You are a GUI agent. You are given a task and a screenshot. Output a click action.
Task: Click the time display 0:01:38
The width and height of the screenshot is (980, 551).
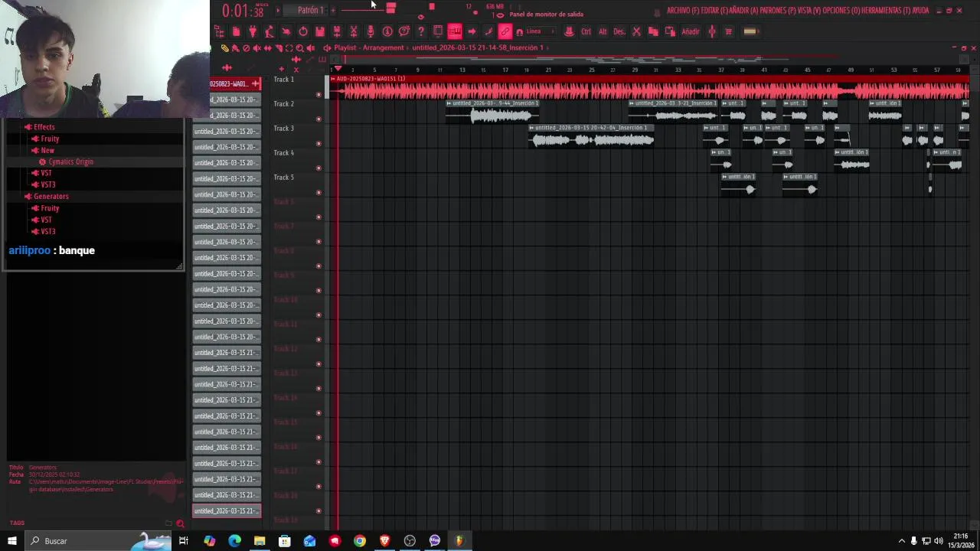243,11
